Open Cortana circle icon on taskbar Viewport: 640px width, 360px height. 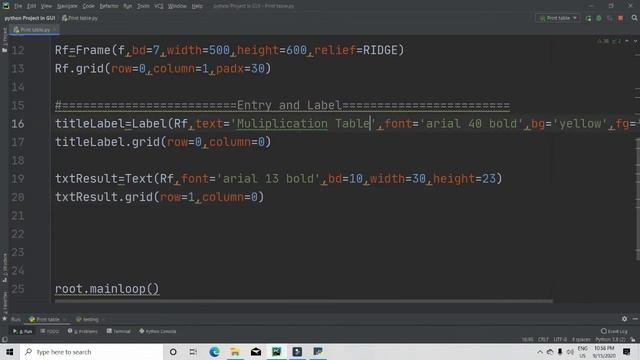[173, 352]
